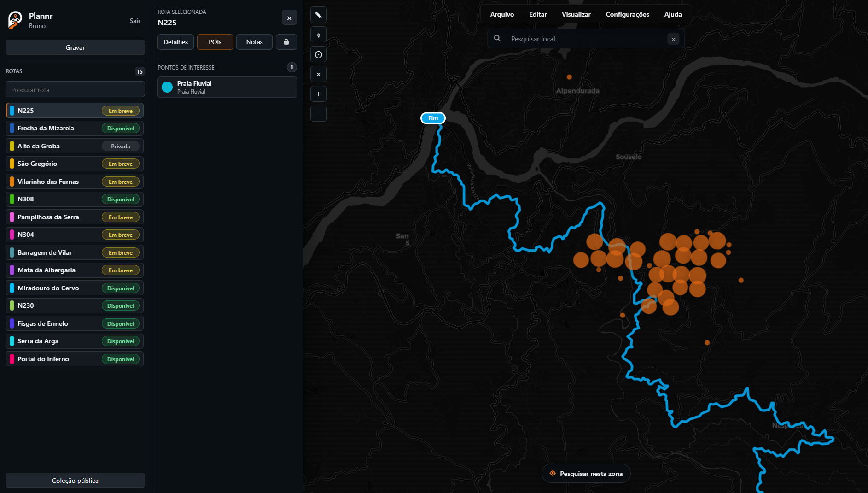Click the magnifier icon in the map search box
The image size is (868, 493).
coord(497,39)
